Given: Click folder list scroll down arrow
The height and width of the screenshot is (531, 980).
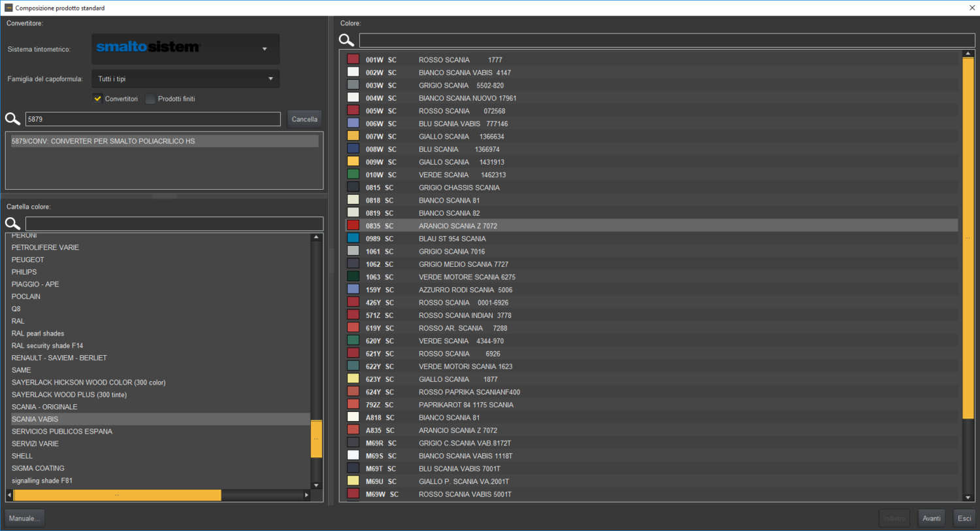Looking at the screenshot, I should (x=316, y=485).
